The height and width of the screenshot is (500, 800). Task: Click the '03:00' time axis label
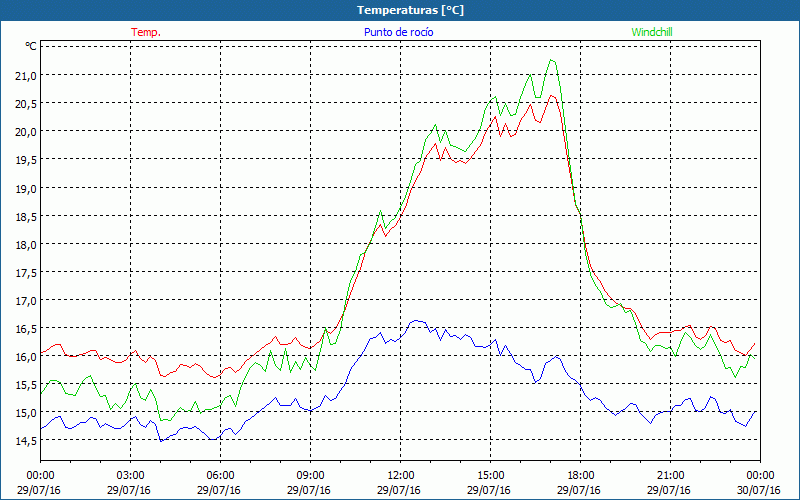click(x=130, y=476)
